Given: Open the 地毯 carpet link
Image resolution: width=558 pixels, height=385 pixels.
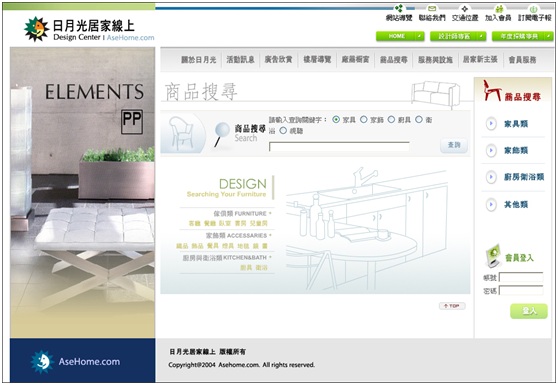Looking at the screenshot, I should click(x=243, y=246).
